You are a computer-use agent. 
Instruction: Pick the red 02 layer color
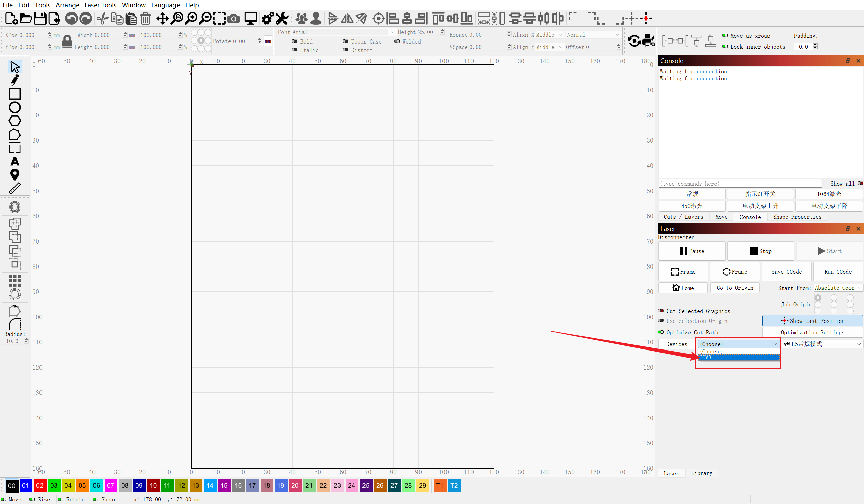(40, 485)
